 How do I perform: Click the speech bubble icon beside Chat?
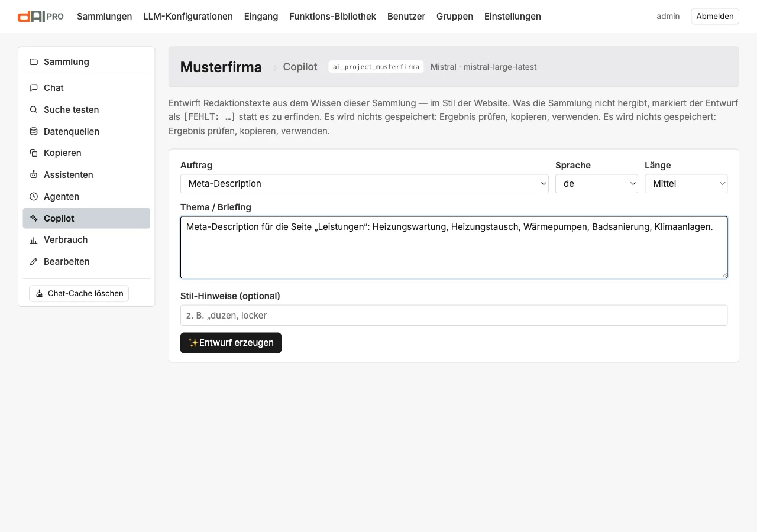tap(34, 88)
